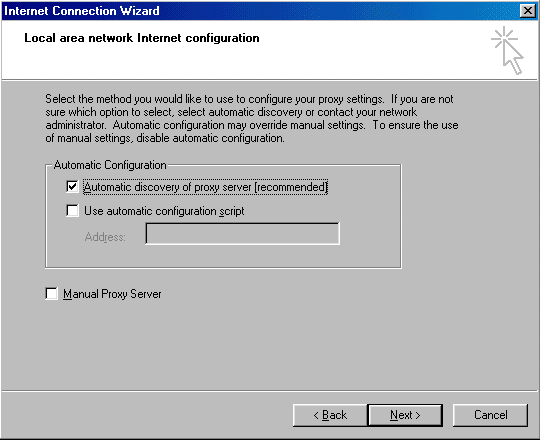This screenshot has height=440, width=540.
Task: Proceed with the Next button
Action: point(405,415)
